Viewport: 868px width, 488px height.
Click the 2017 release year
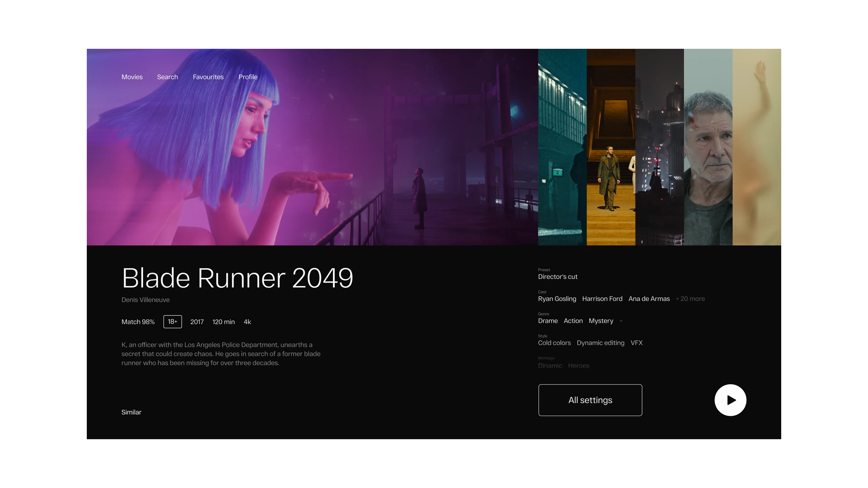[197, 322]
